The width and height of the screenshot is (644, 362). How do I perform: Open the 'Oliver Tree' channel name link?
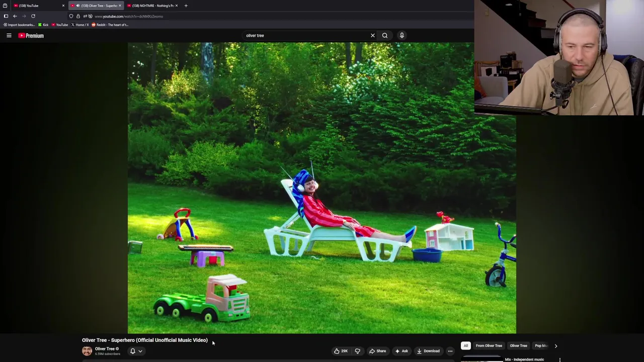coord(105,349)
